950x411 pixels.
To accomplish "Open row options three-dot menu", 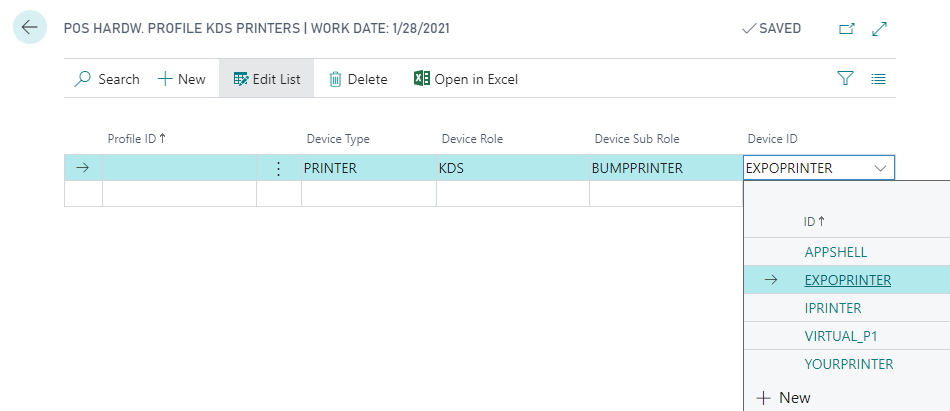I will [x=279, y=168].
